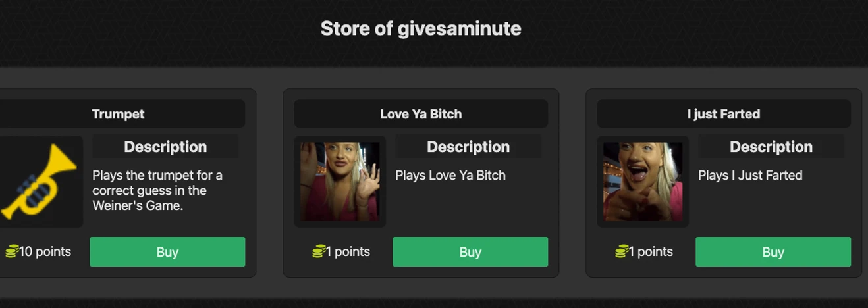The width and height of the screenshot is (868, 308).
Task: Buy the Trumpet item
Action: 167,251
